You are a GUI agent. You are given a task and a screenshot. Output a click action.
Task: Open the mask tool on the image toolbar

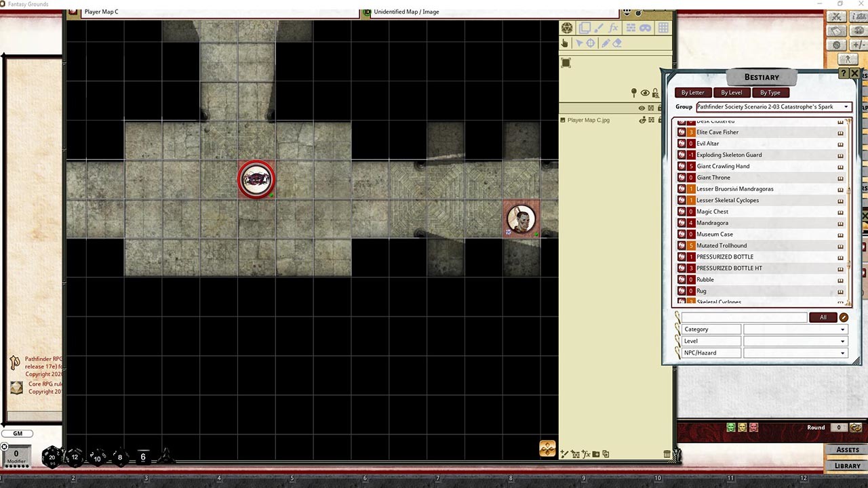(644, 27)
